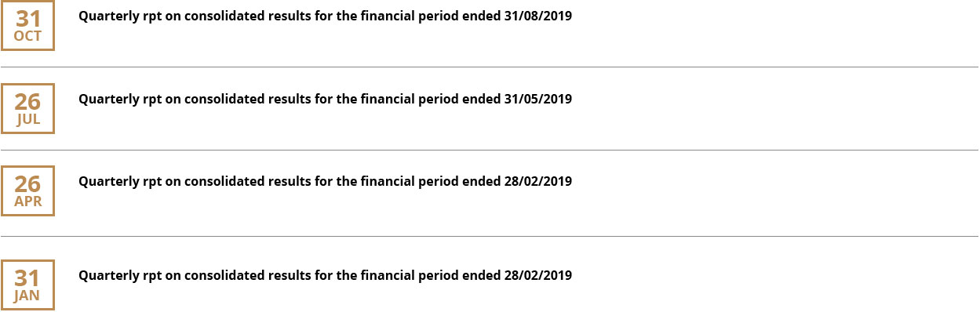Image resolution: width=980 pixels, height=312 pixels.
Task: Open quarterly report for period ended 31/08/2019
Action: (325, 16)
